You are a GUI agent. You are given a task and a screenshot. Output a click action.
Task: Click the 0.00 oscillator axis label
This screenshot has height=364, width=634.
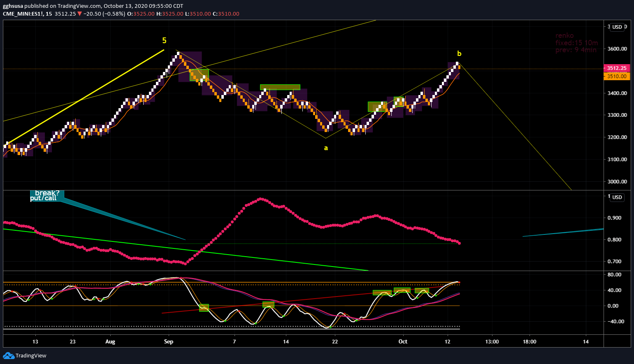(613, 306)
